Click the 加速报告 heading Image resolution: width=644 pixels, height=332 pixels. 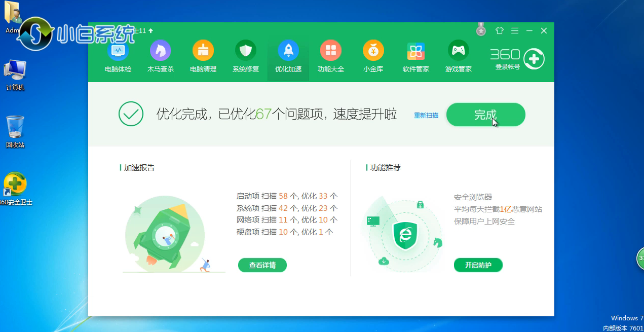(139, 167)
